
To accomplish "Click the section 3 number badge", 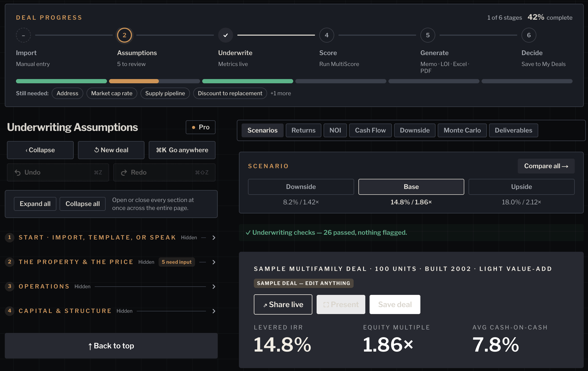I will (x=10, y=286).
